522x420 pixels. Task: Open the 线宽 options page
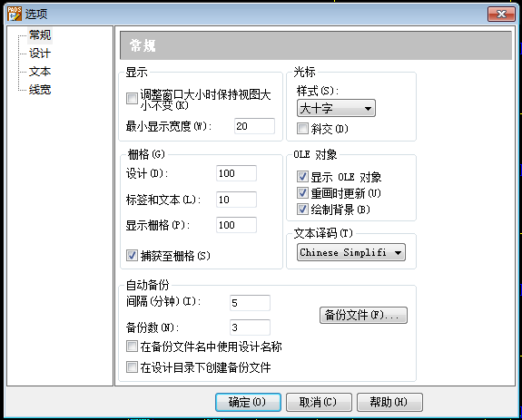[40, 90]
